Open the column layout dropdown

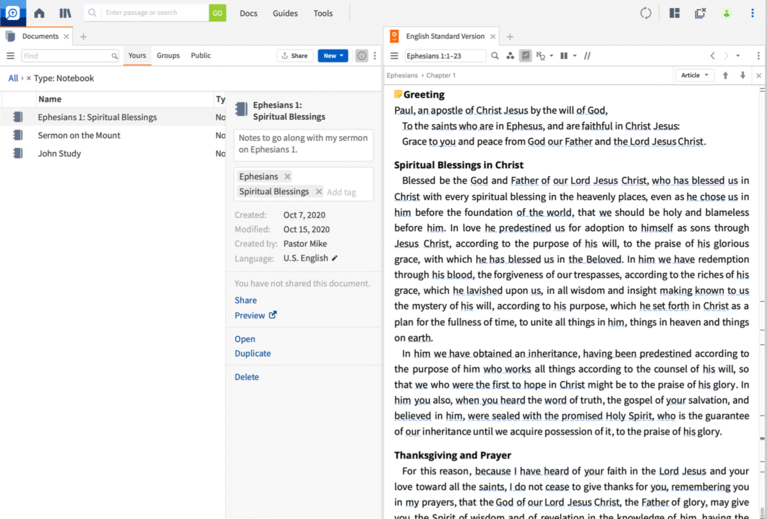567,56
